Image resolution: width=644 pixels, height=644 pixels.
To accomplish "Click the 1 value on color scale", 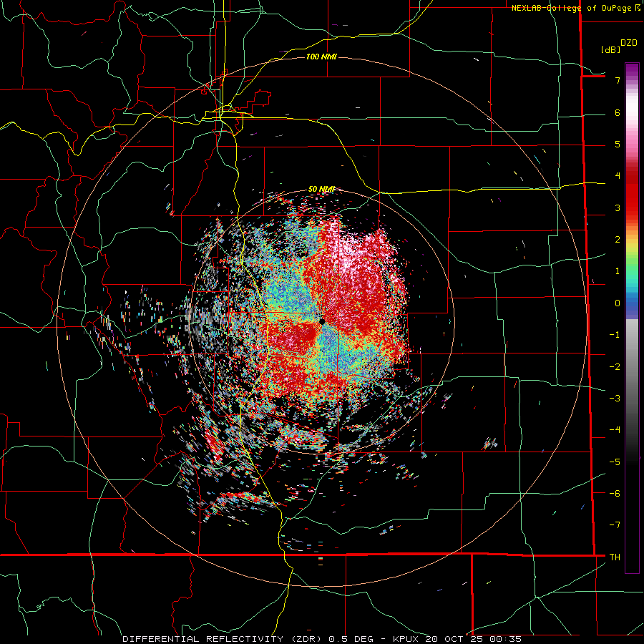I will pyautogui.click(x=618, y=271).
